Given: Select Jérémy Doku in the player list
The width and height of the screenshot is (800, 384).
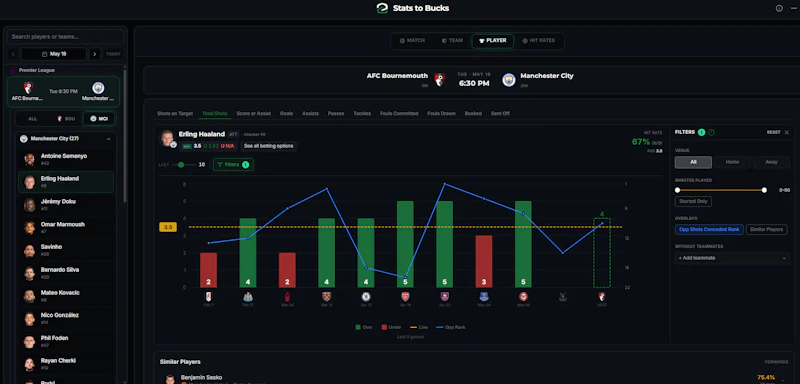Looking at the screenshot, I should coord(66,204).
